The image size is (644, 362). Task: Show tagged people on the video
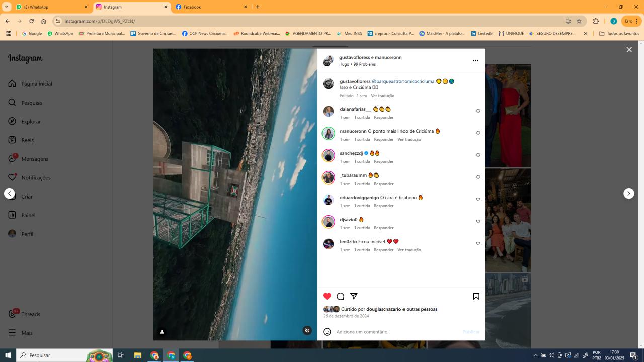(162, 332)
